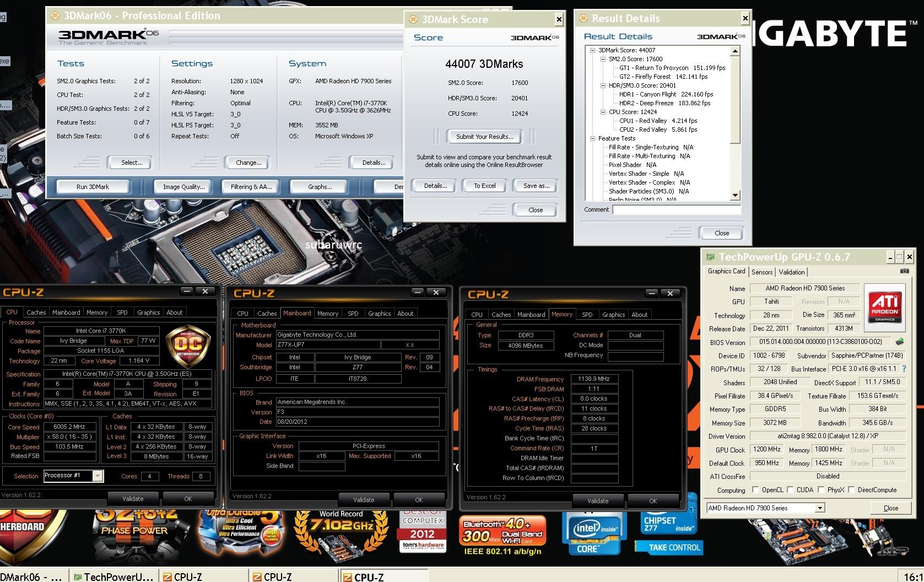Viewport: 924px width, 582px height.
Task: Collapse the CPU Score tree node
Action: tap(603, 112)
